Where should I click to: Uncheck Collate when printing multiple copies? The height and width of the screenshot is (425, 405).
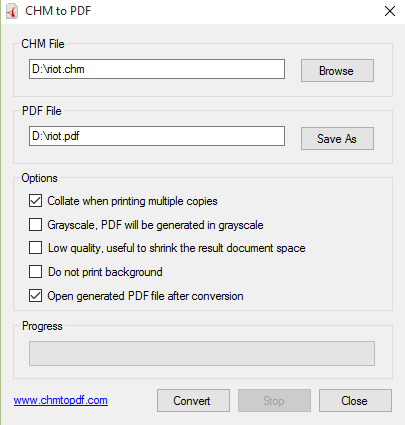click(x=35, y=201)
